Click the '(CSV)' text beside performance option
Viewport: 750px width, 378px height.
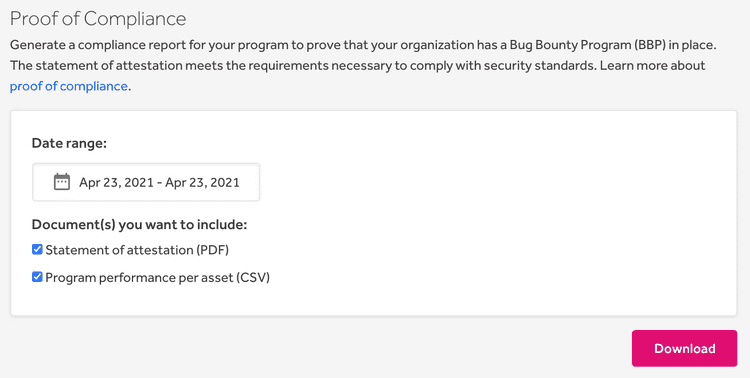tap(253, 278)
